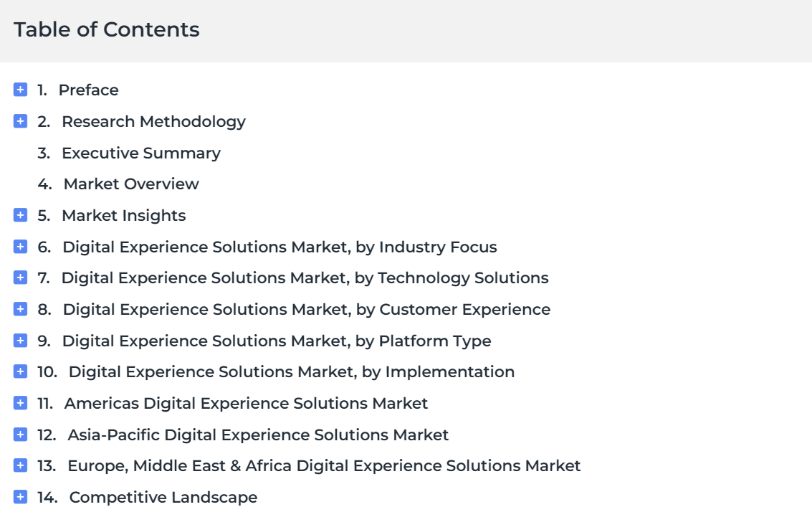
Task: Click plus icon beside Asia-Pacific market entry
Action: tap(20, 435)
